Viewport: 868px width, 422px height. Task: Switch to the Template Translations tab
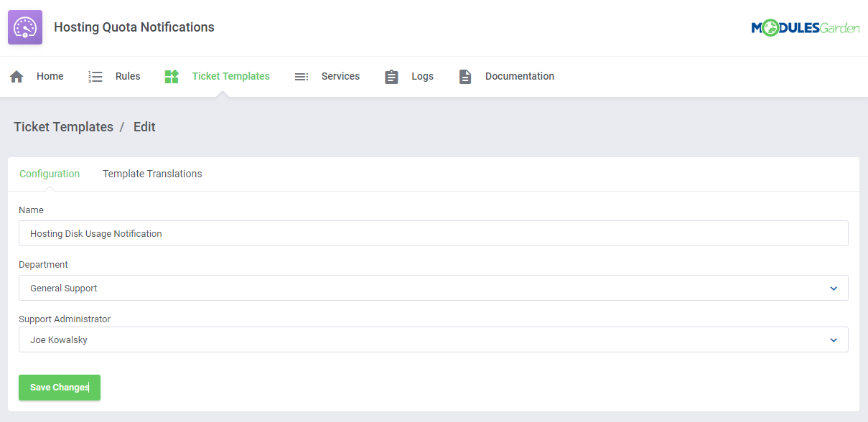click(152, 174)
